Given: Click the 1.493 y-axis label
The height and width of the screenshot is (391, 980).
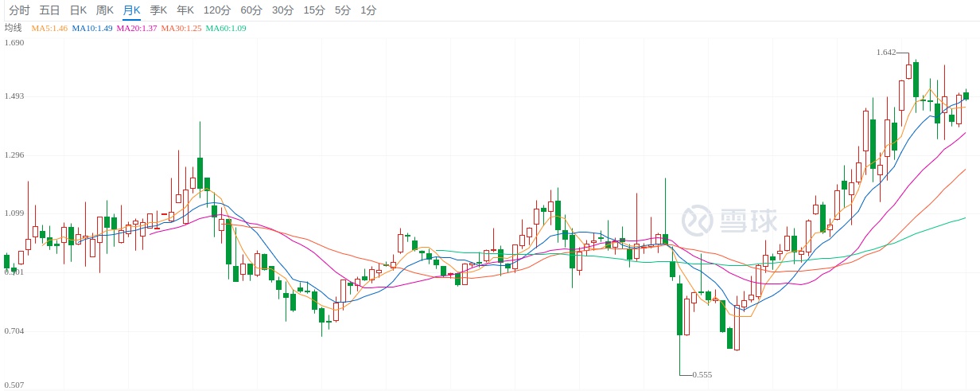Looking at the screenshot, I should pos(14,96).
